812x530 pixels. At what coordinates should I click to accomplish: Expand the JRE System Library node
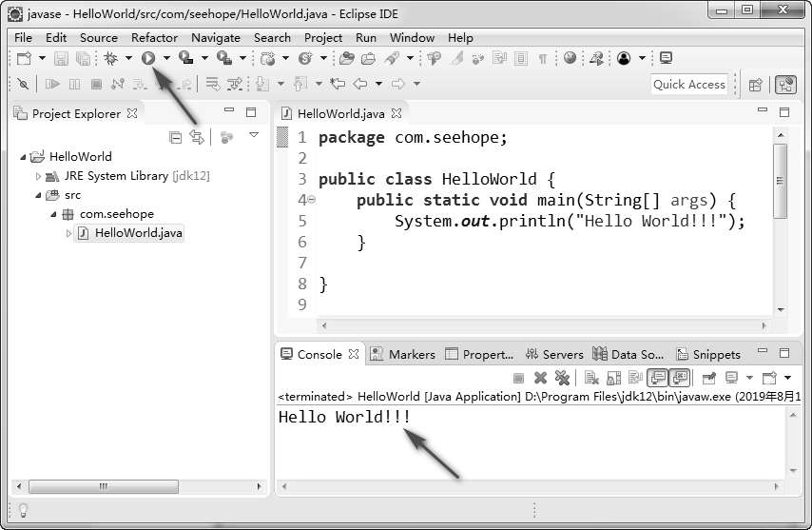[x=38, y=176]
